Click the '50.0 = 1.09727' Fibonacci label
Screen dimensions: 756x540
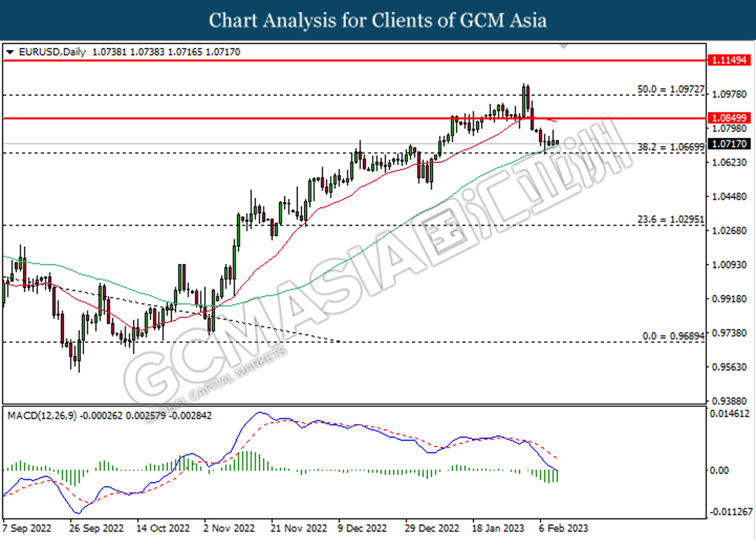click(671, 89)
